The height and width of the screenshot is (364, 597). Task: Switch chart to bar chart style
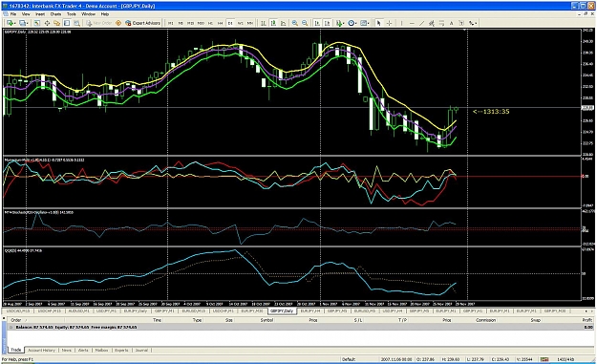point(263,23)
